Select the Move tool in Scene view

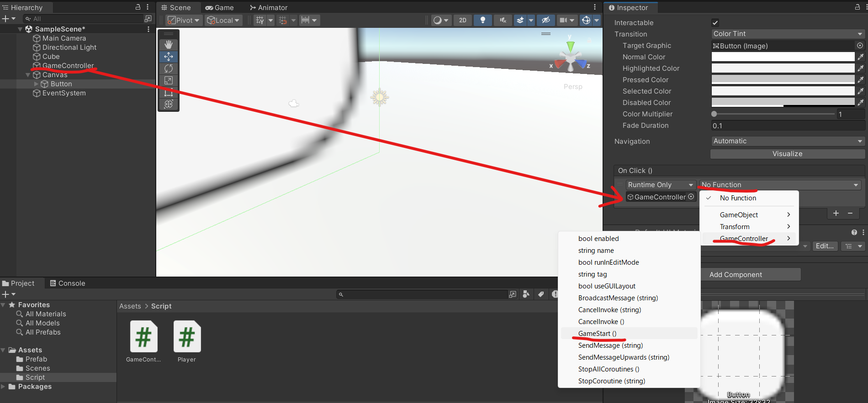tap(169, 57)
